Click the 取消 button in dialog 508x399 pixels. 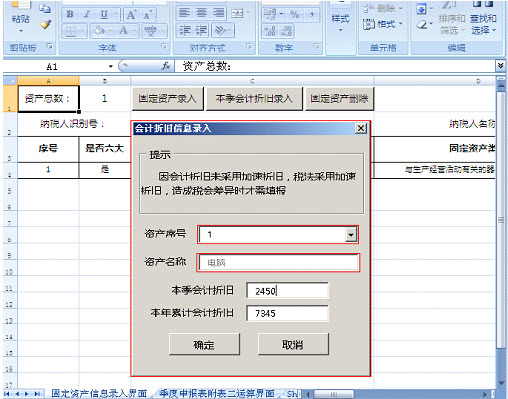293,344
